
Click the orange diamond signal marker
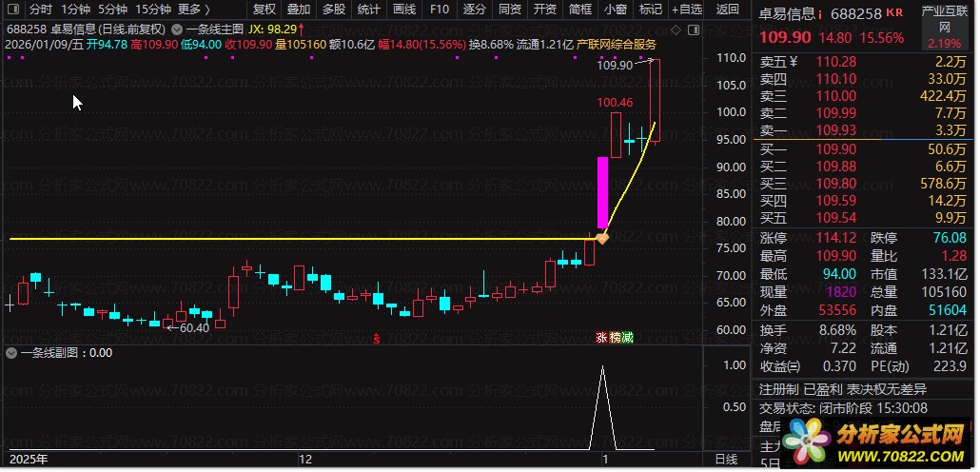coord(602,238)
